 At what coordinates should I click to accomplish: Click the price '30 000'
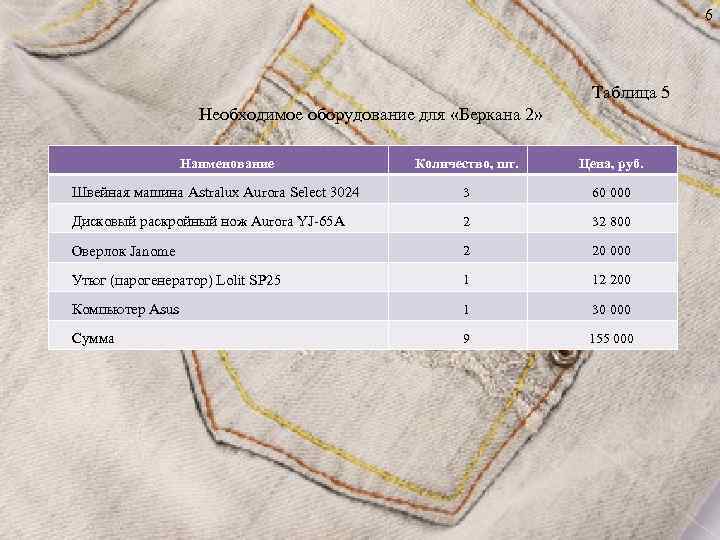click(x=611, y=309)
